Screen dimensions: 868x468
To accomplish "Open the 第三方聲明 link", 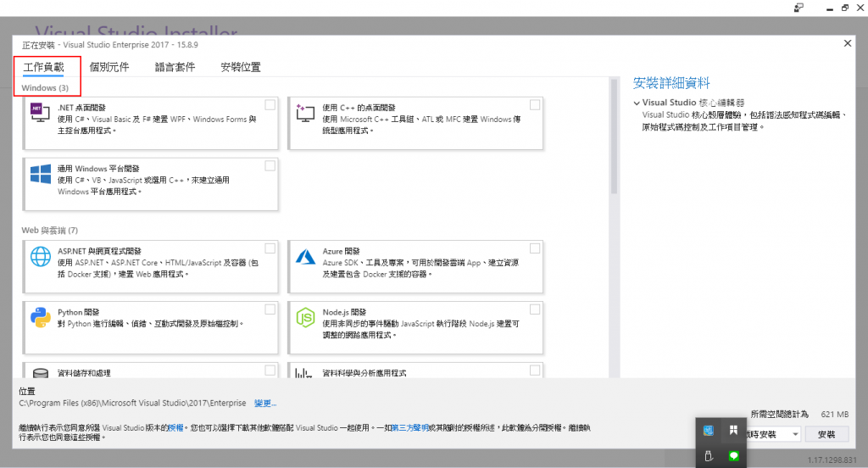I will point(410,427).
